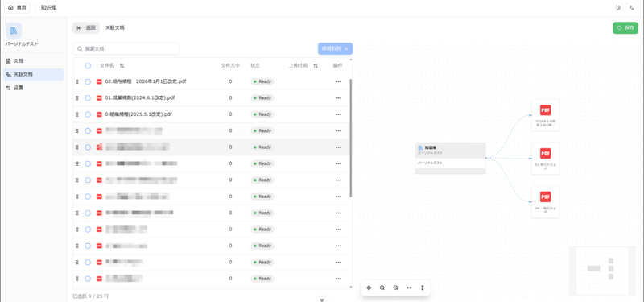Apply horizontal layout to the graph
The width and height of the screenshot is (644, 302).
[409, 288]
